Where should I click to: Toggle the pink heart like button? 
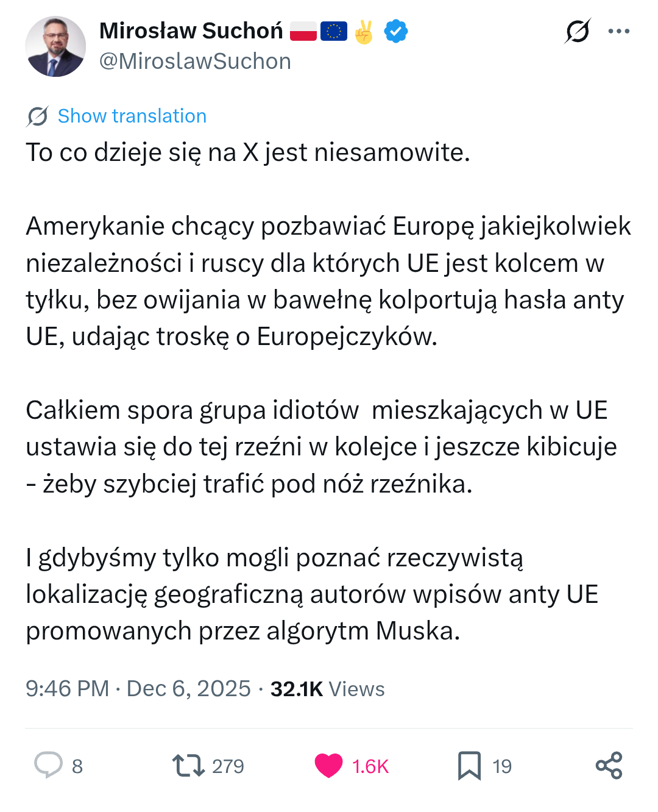329,765
